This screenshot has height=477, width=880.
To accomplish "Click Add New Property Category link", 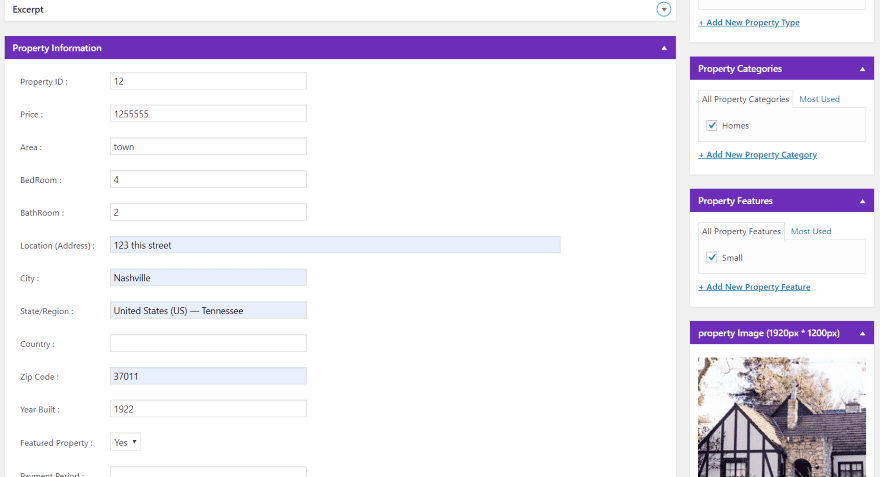I will point(758,155).
